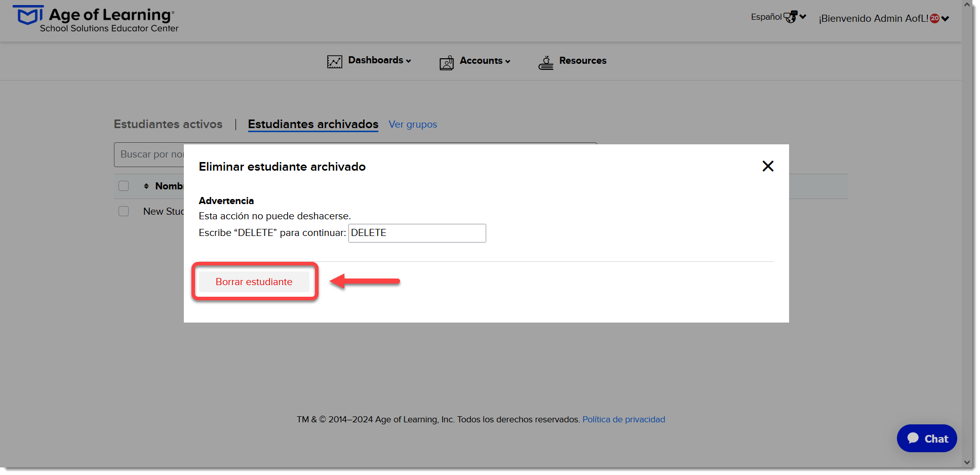The width and height of the screenshot is (980, 475).
Task: Toggle the select-all checkbox in header
Action: (124, 186)
